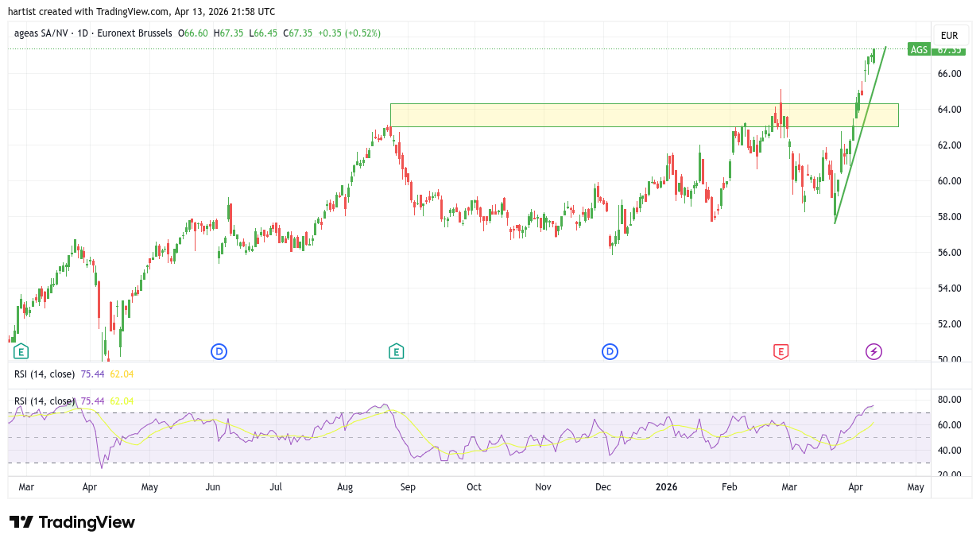Click the green earnings icon near August

click(x=396, y=351)
